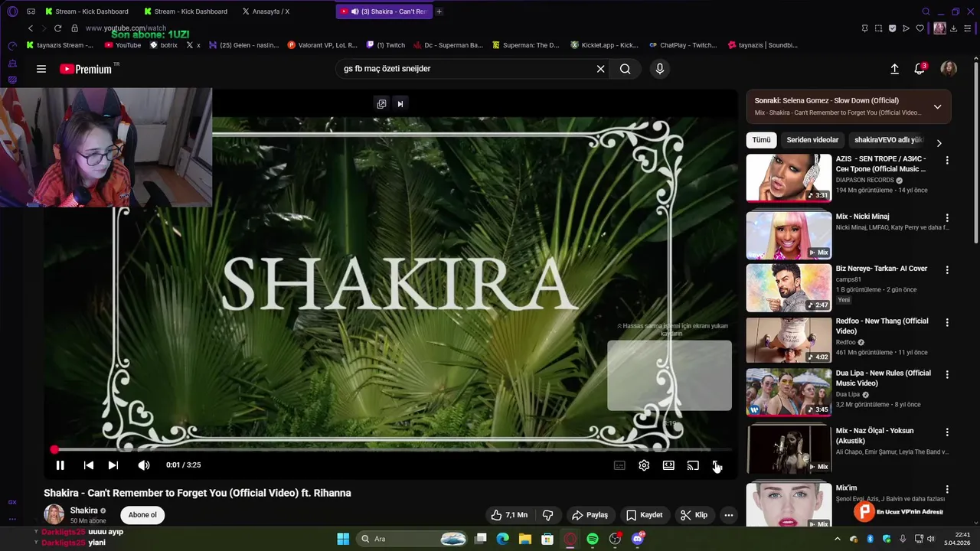Dislike the video thumbs down
The width and height of the screenshot is (980, 551).
pos(547,515)
